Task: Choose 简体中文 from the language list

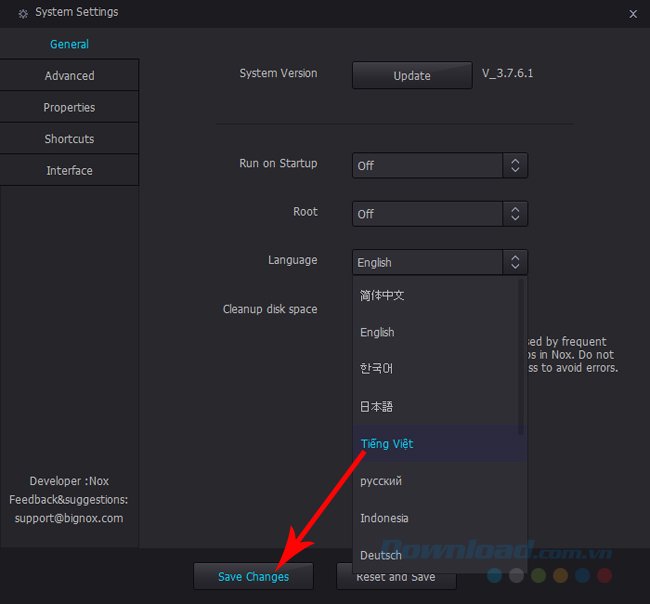Action: tap(435, 295)
